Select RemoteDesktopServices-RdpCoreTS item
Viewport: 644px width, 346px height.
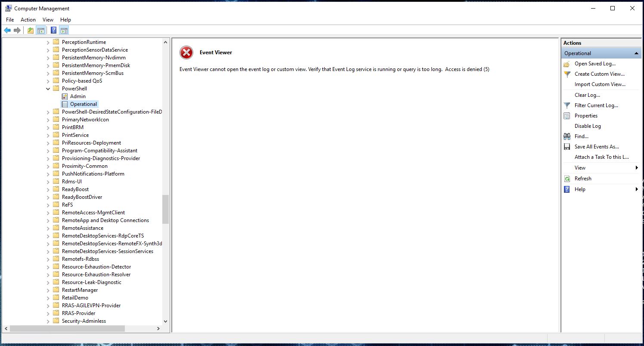tap(103, 236)
